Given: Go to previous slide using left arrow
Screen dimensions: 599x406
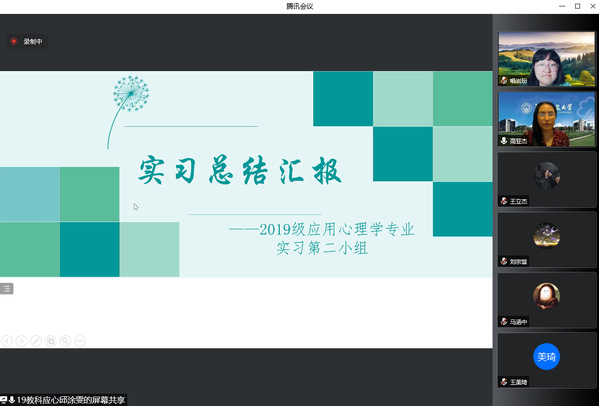Looking at the screenshot, I should tap(6, 340).
